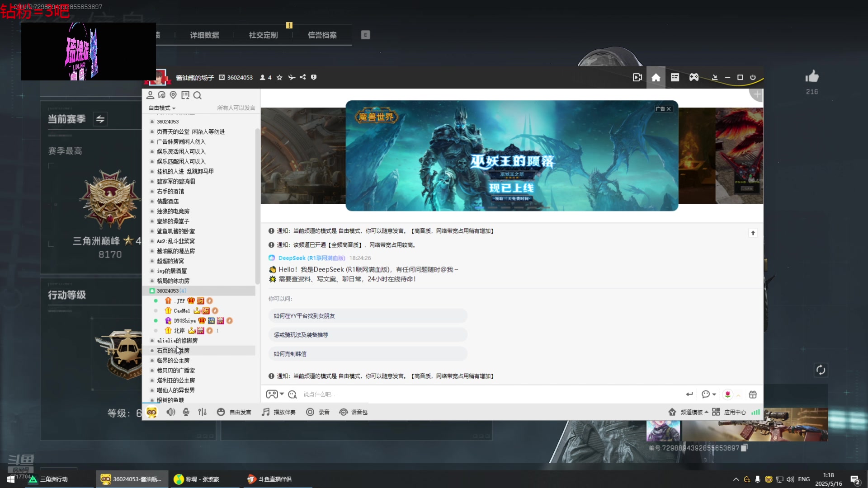Open the chat bubble settings dropdown
This screenshot has width=868, height=488.
pos(709,394)
